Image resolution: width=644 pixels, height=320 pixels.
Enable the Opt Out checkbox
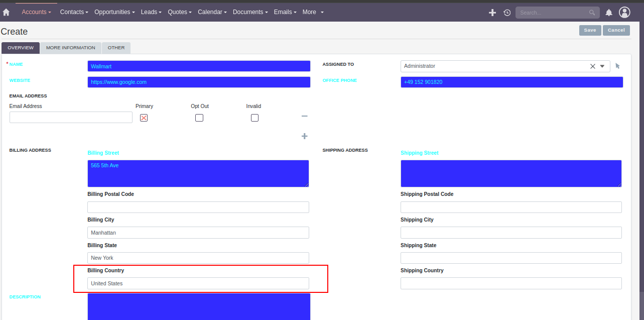click(199, 118)
